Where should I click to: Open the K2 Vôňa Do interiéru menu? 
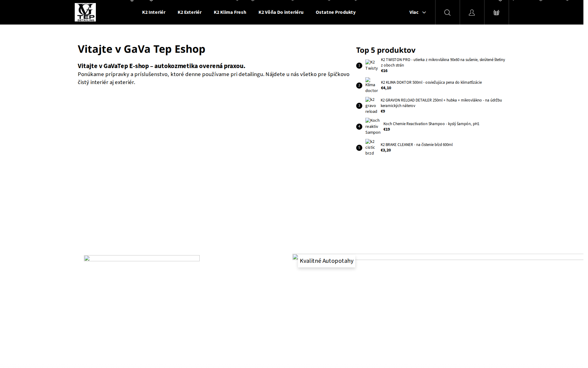pos(281,12)
